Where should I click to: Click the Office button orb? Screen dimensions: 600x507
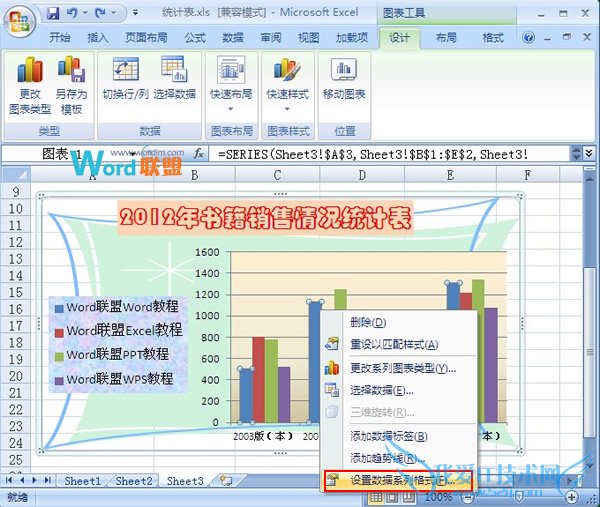click(20, 21)
